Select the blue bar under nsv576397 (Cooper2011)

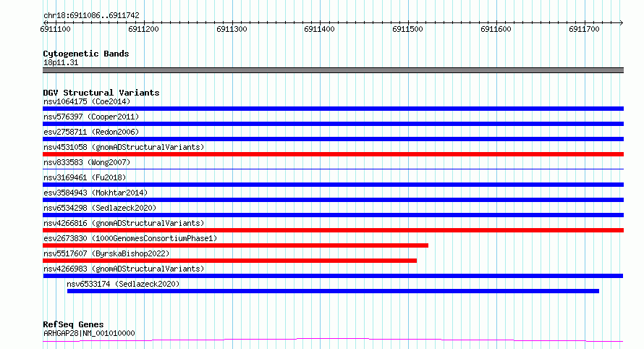coord(333,124)
